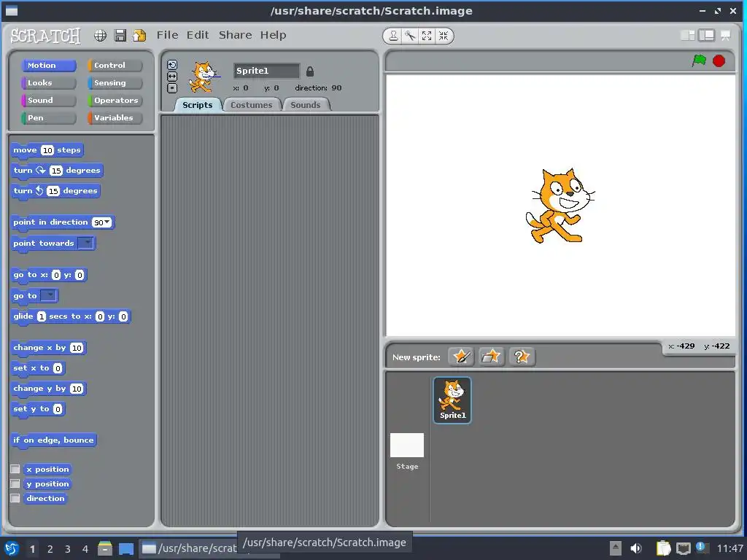This screenshot has height=560, width=747.
Task: Select the Pen block category
Action: coord(49,118)
